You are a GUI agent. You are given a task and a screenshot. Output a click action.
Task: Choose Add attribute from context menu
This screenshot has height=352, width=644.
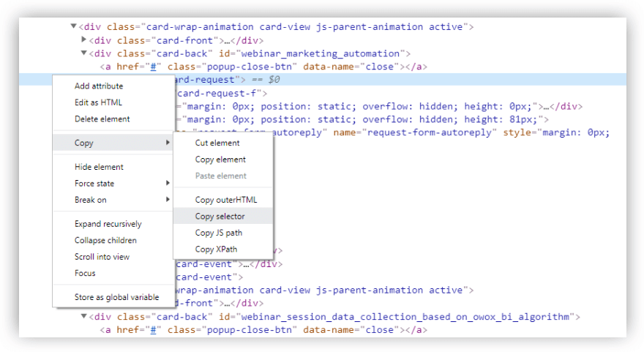[x=99, y=86]
